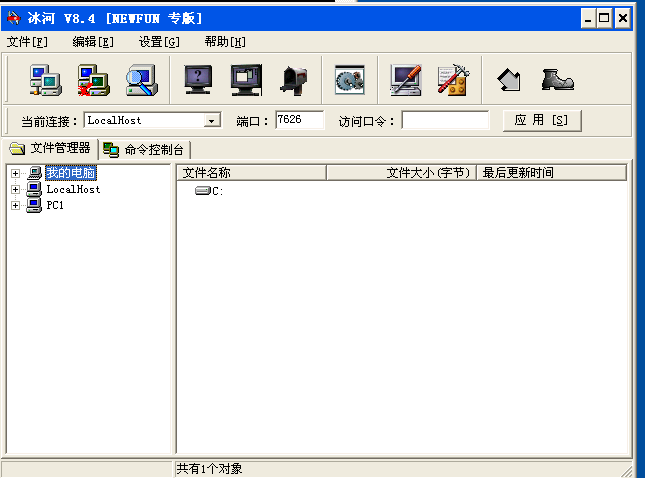
Task: Open the auto search magnifier icon
Action: [142, 80]
